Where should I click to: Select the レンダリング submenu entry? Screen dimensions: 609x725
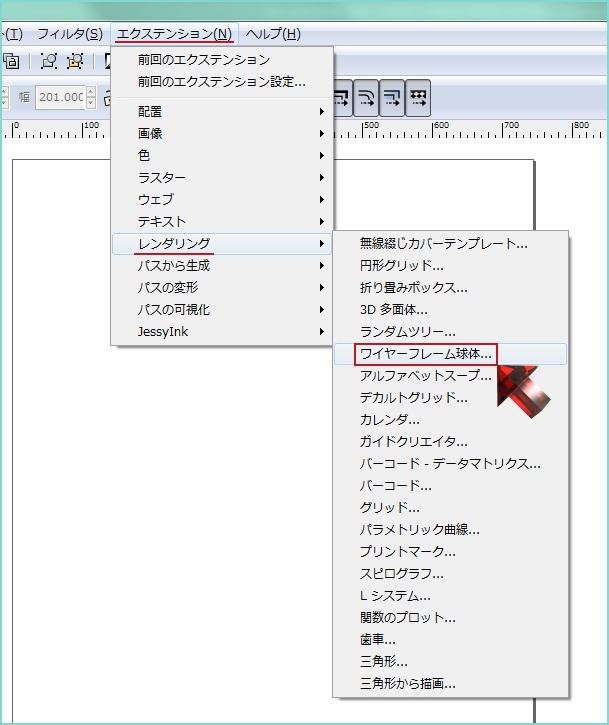point(221,244)
